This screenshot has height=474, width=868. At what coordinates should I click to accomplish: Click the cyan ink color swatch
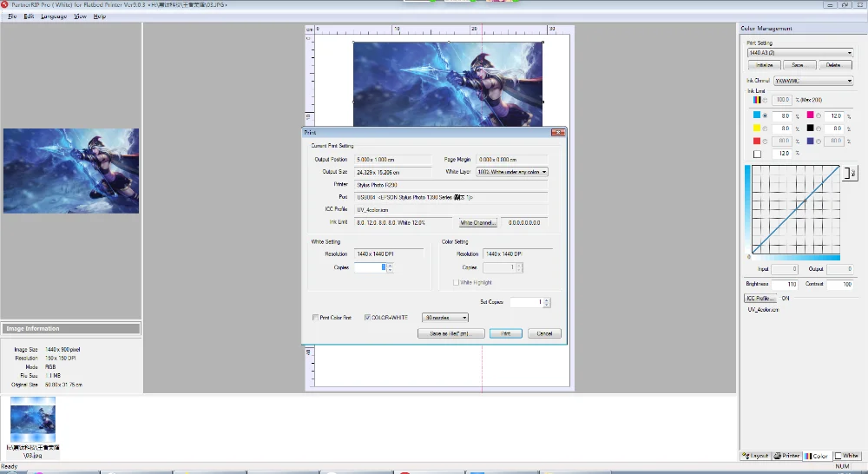coord(757,115)
